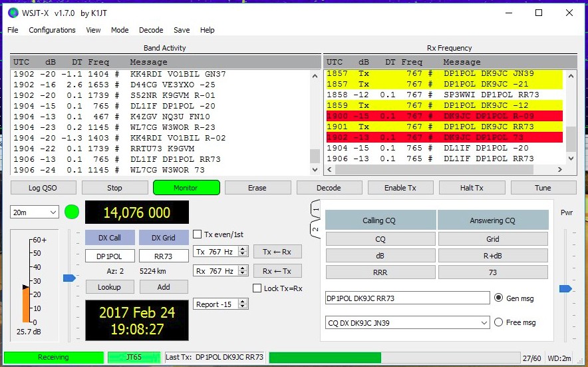
Task: Click the Rx Frequency vertical scrollbar down arrow
Action: tap(571, 159)
